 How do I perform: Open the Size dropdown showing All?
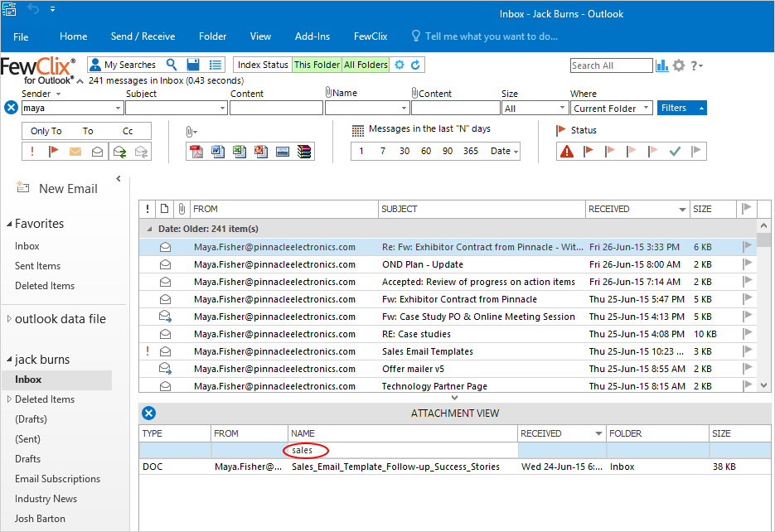coord(535,108)
